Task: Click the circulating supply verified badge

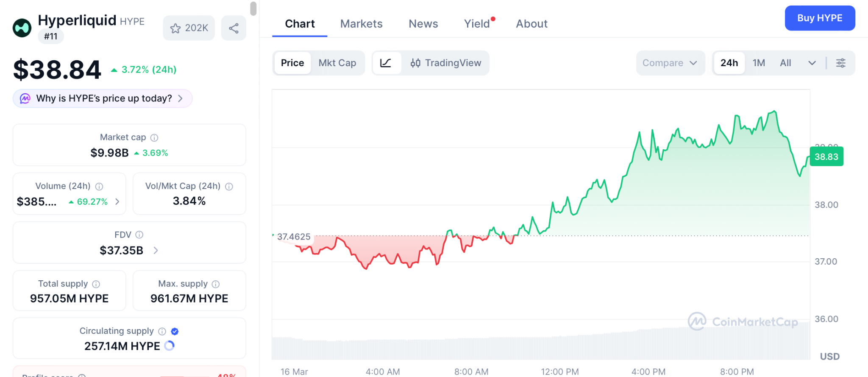Action: [x=175, y=331]
